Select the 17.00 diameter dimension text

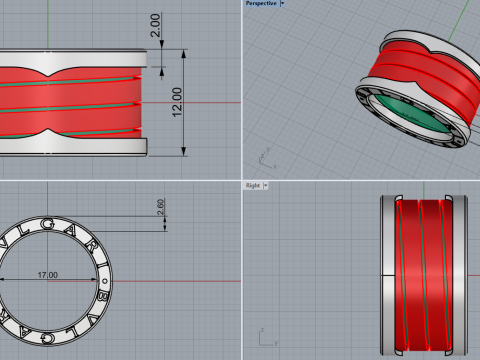coord(48,275)
